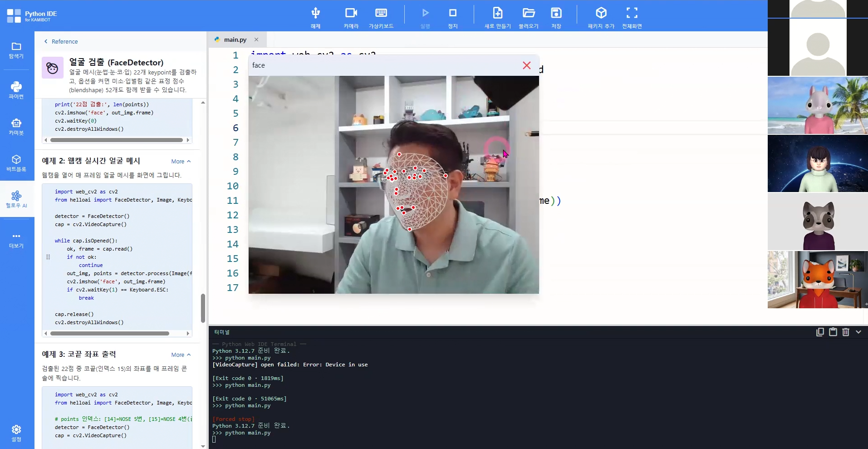The width and height of the screenshot is (868, 449).
Task: Click the example 1 code horizontal scrollbar
Action: pyautogui.click(x=117, y=140)
